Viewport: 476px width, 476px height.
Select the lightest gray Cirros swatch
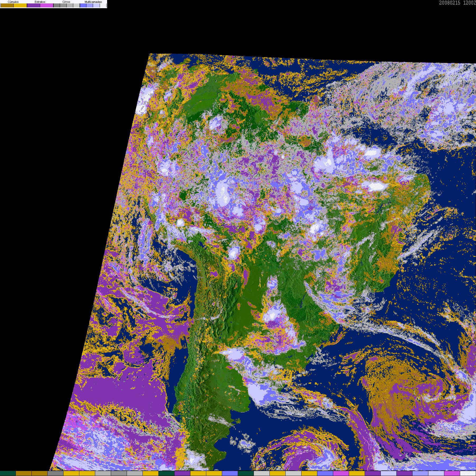point(76,6)
